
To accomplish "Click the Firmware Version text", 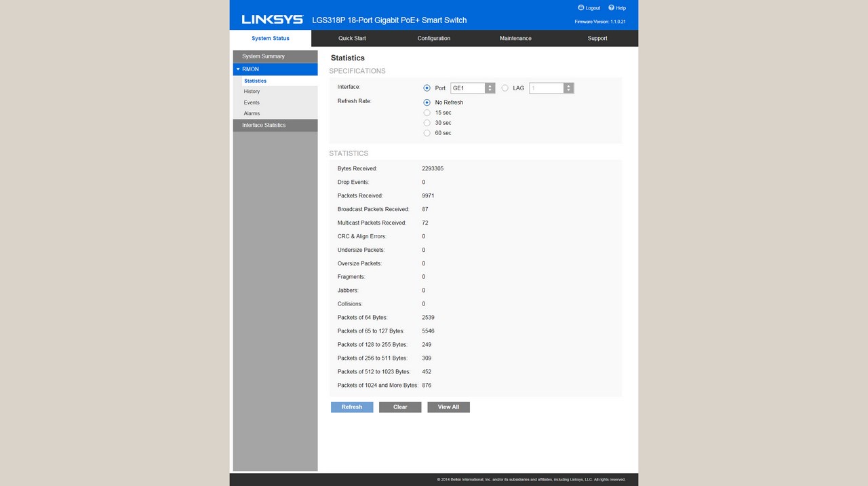I will [600, 22].
